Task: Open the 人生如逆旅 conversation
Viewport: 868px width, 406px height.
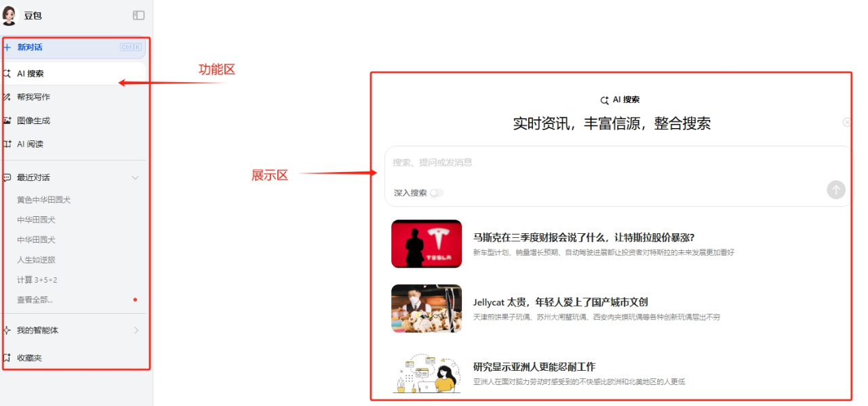Action: coord(36,260)
